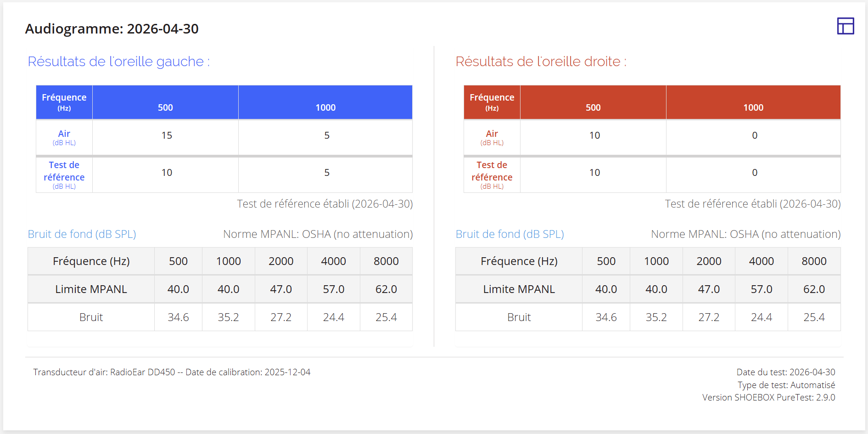Click the Résultats de l'oreille gauche title
The image size is (868, 434).
pyautogui.click(x=119, y=62)
